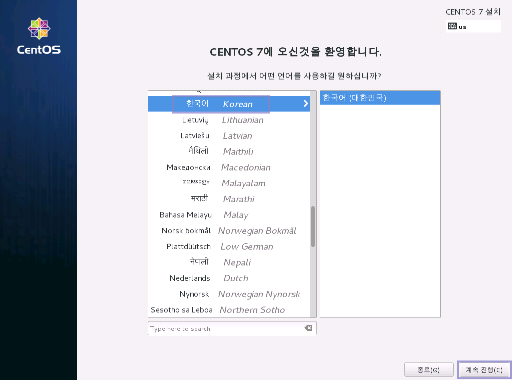Select Norwegian Bokmål entry

click(229, 231)
